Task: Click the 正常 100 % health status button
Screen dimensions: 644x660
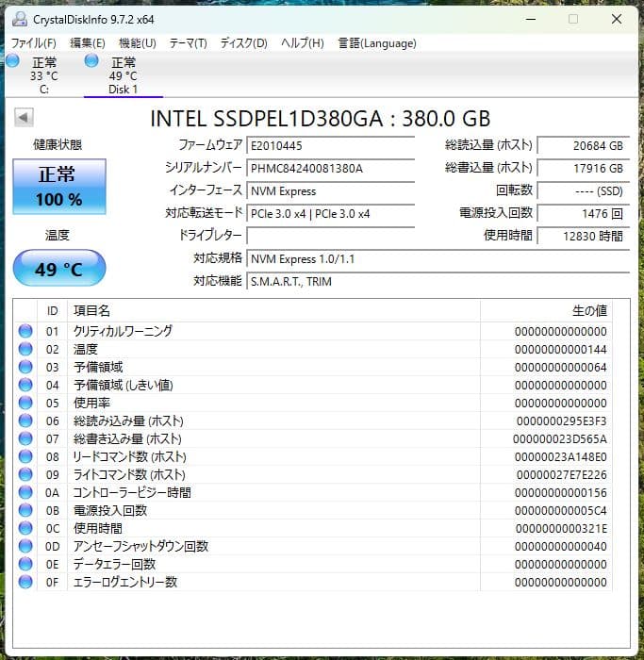Action: (x=58, y=187)
